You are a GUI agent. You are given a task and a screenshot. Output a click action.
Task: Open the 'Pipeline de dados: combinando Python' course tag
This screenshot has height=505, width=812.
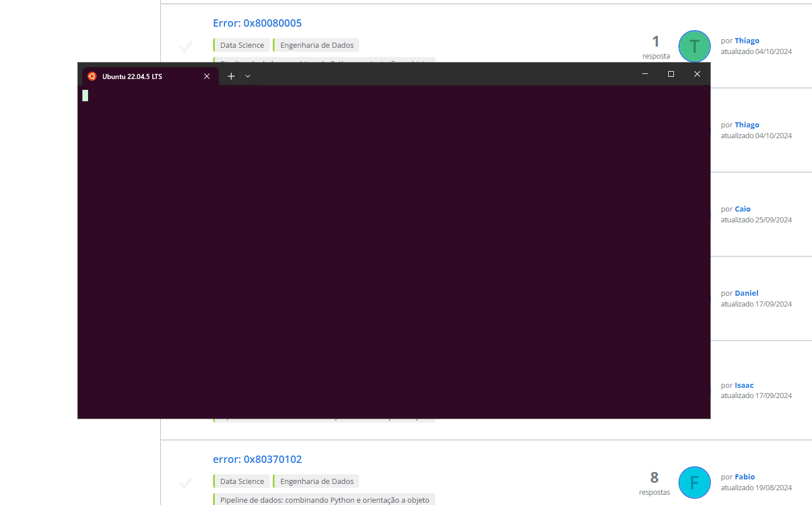[324, 500]
